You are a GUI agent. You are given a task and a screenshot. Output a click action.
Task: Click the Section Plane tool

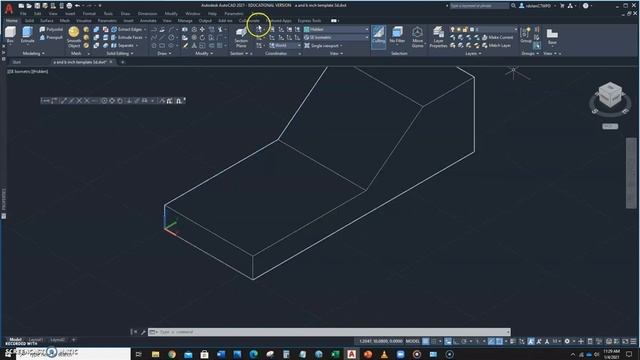click(241, 37)
